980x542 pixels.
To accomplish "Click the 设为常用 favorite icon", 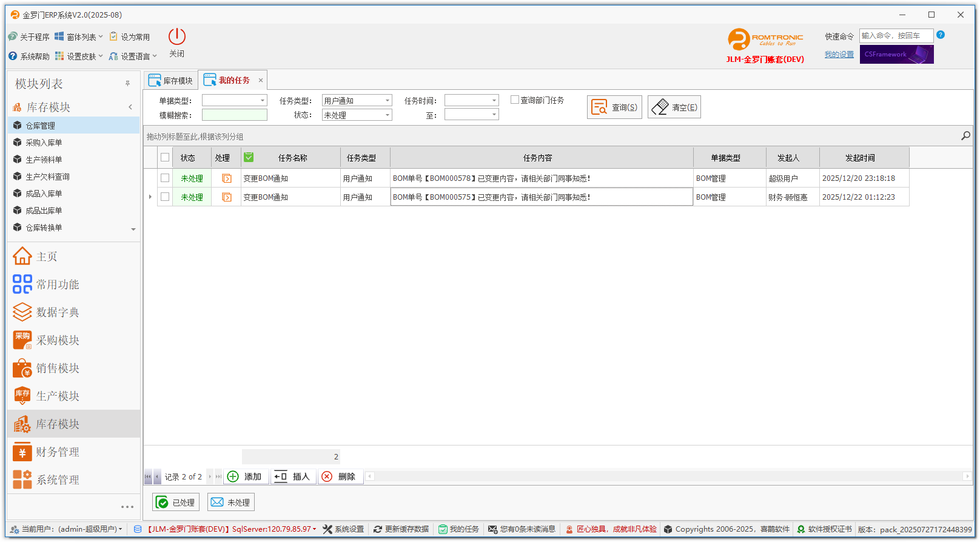I will tap(113, 36).
